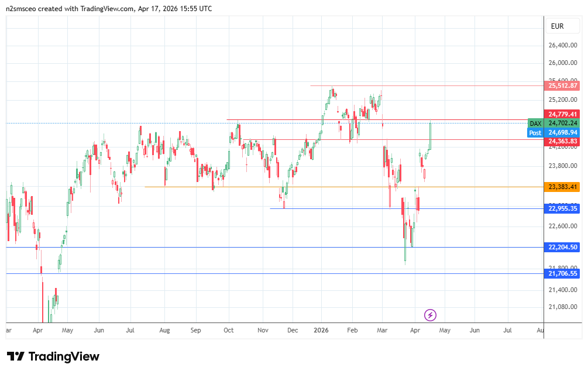588x374 pixels.
Task: Click the blue 24,698.94 Post price label
Action: click(x=563, y=133)
